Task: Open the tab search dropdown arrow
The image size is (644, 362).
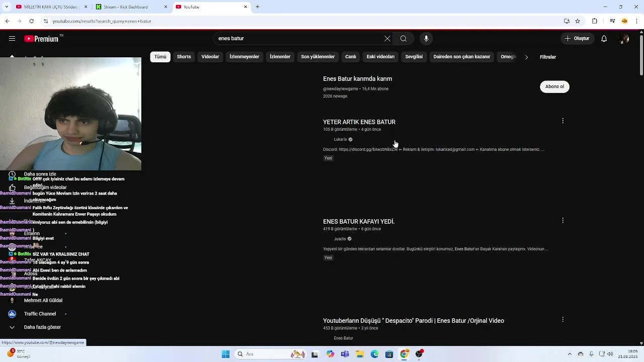Action: point(7,7)
